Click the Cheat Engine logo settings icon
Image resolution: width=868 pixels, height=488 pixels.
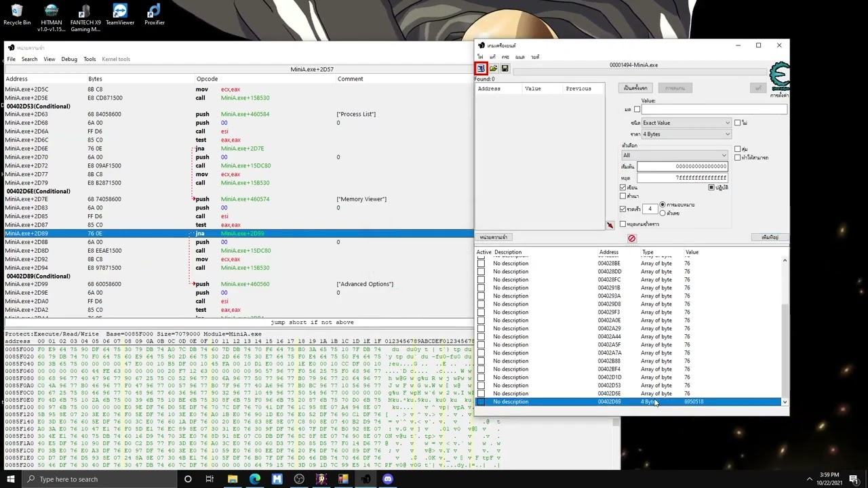[779, 76]
